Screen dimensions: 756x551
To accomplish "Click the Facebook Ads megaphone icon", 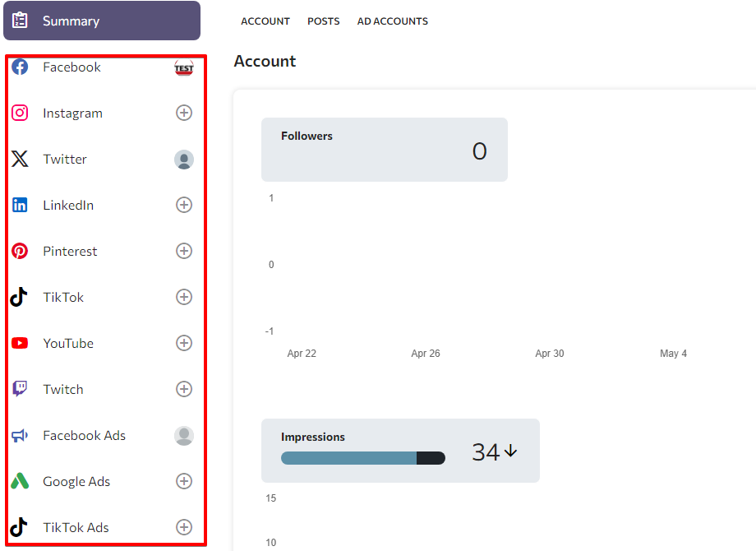I will click(20, 435).
